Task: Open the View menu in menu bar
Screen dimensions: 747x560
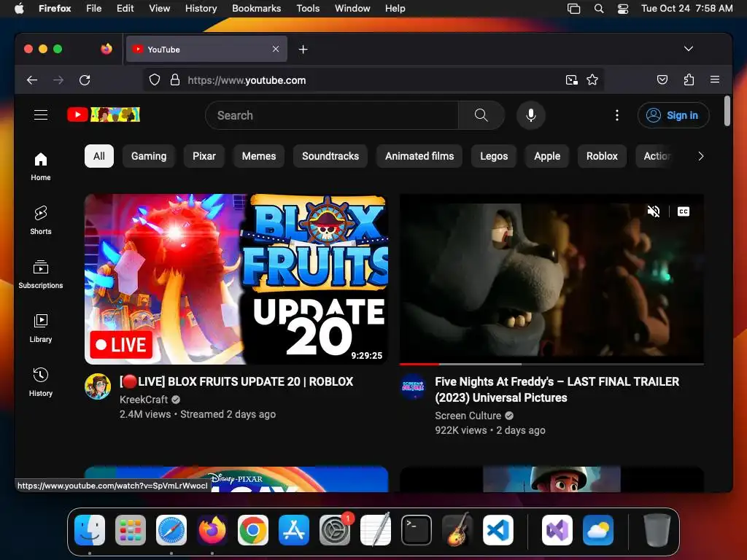Action: pos(159,8)
